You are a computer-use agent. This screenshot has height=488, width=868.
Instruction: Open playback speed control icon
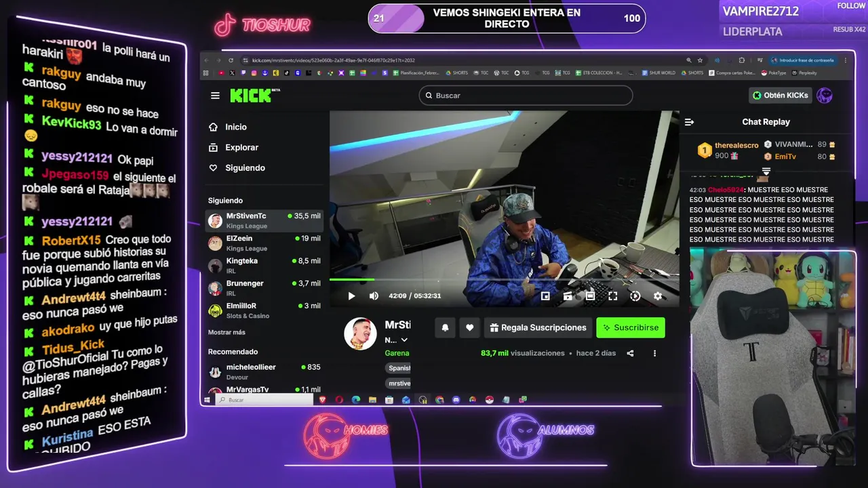pyautogui.click(x=635, y=296)
